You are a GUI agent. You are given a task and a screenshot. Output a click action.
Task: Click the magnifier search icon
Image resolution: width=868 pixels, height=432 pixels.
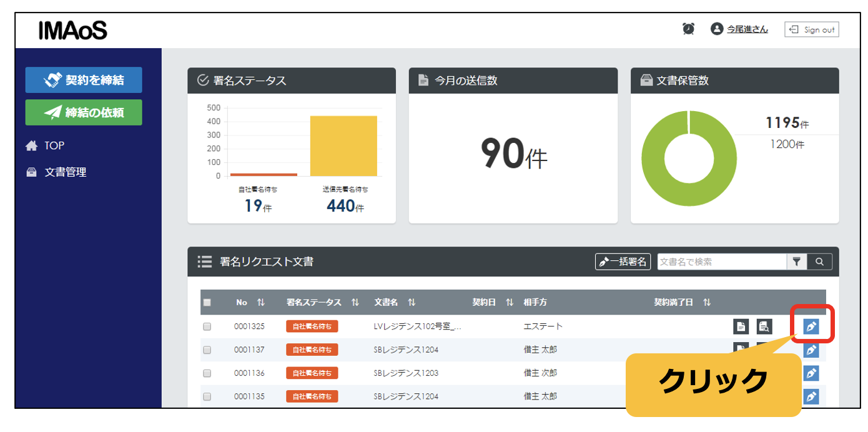pos(819,262)
